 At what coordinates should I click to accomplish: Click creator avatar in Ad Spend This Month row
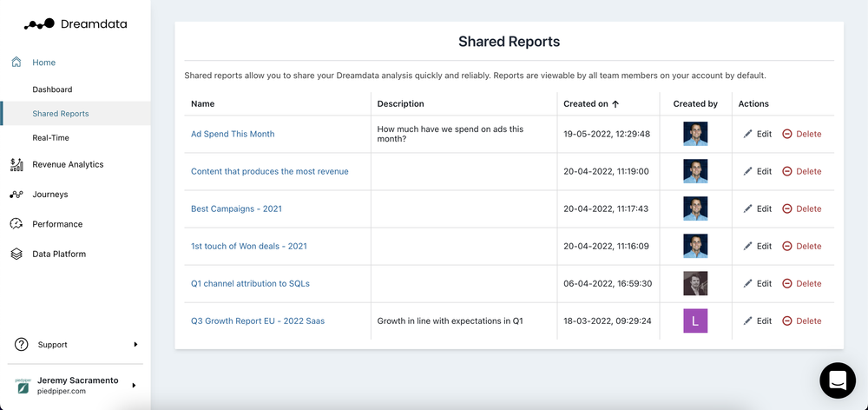pos(695,134)
